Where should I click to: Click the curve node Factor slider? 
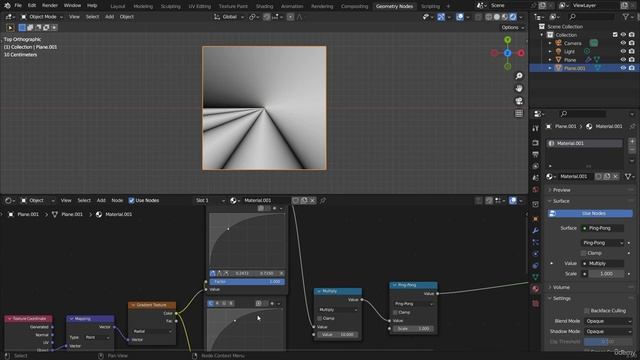(247, 282)
